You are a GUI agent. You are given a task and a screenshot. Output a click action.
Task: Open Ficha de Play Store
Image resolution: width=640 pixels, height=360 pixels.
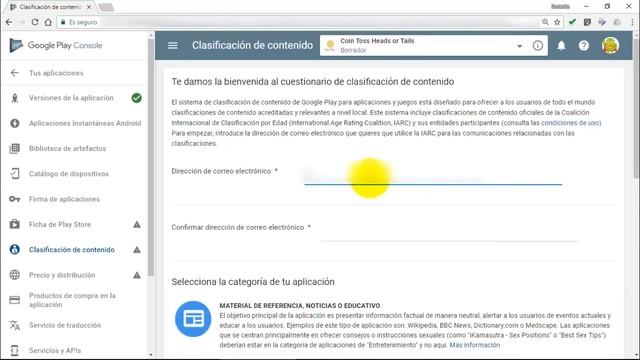click(x=60, y=224)
